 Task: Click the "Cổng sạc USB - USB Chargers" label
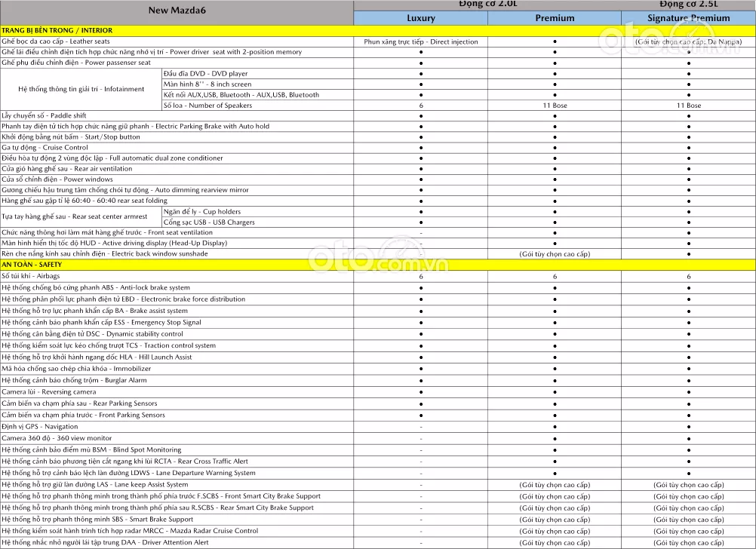(209, 222)
